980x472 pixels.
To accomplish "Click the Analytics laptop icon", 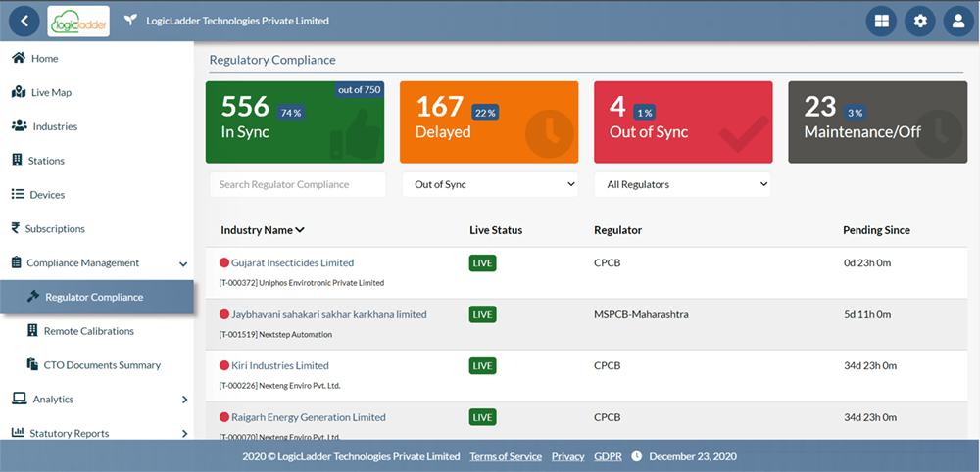I will (19, 399).
